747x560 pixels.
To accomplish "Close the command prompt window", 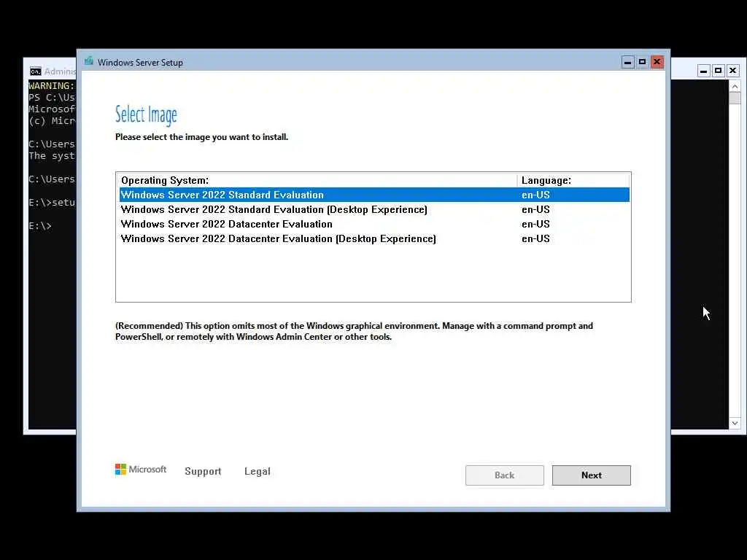I will (x=732, y=71).
